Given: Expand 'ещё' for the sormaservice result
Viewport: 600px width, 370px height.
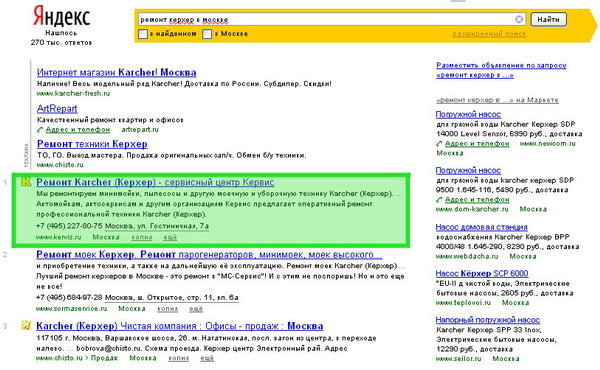Looking at the screenshot, I should 196,308.
